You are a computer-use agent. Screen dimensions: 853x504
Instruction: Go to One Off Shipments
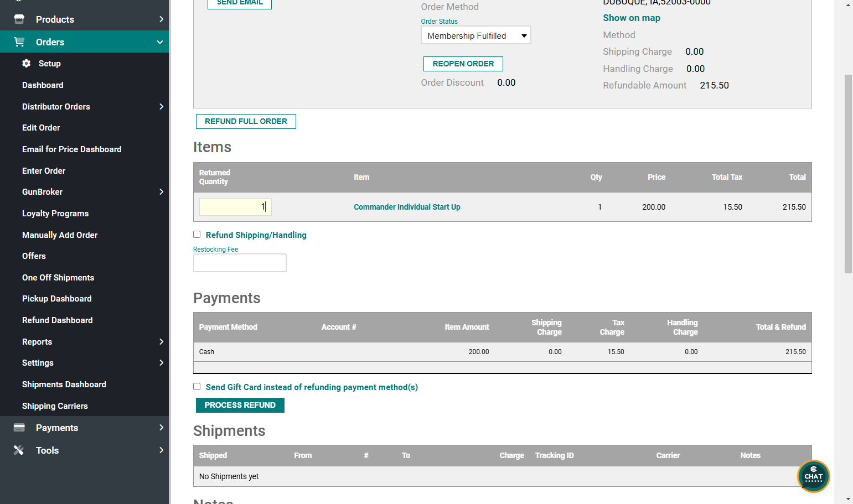(58, 278)
